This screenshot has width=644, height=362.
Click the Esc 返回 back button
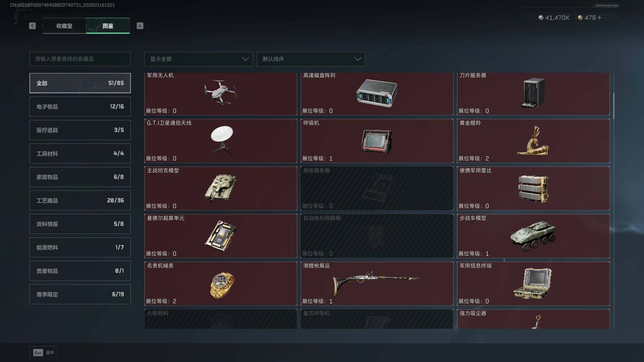coord(44,352)
